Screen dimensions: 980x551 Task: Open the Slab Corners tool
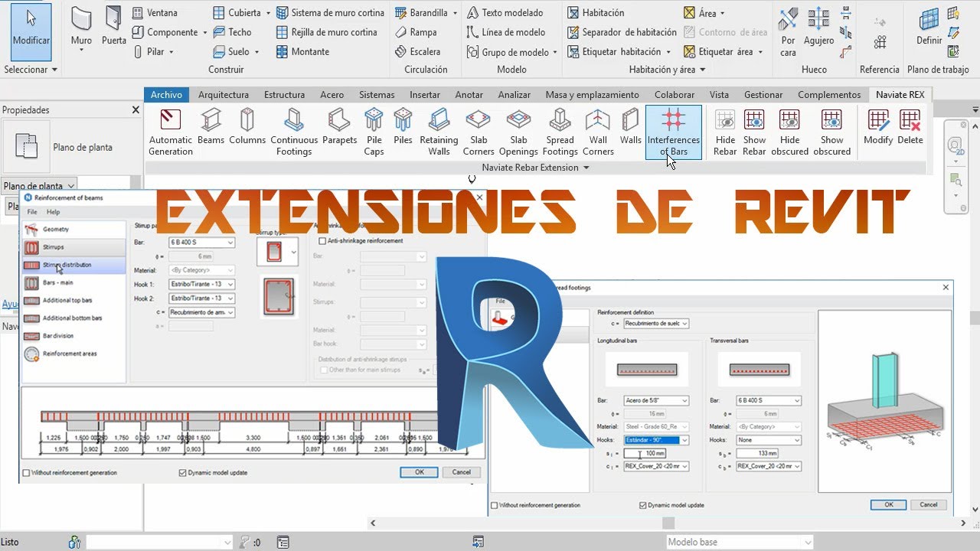pyautogui.click(x=479, y=132)
